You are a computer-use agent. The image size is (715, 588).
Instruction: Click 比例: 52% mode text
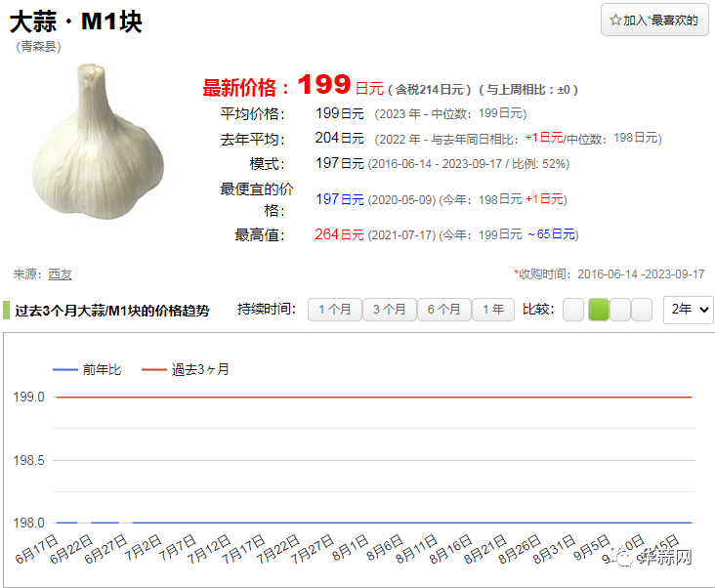[539, 164]
